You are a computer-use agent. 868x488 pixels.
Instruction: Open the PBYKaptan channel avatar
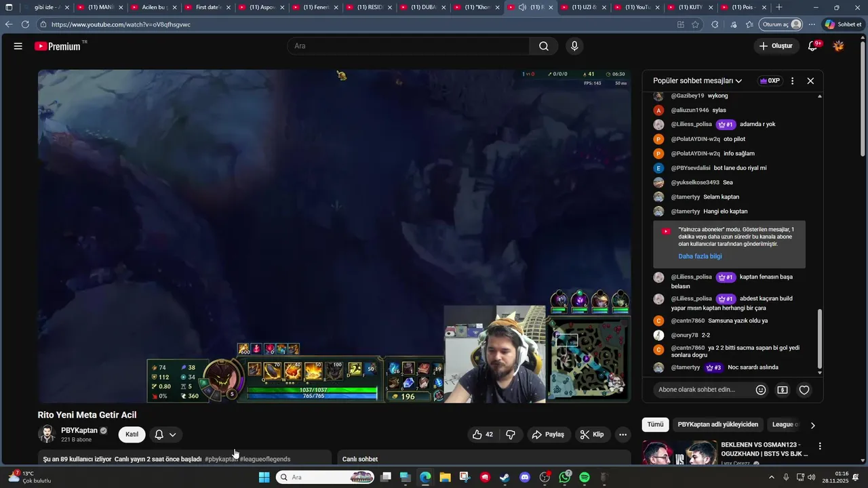pos(47,434)
